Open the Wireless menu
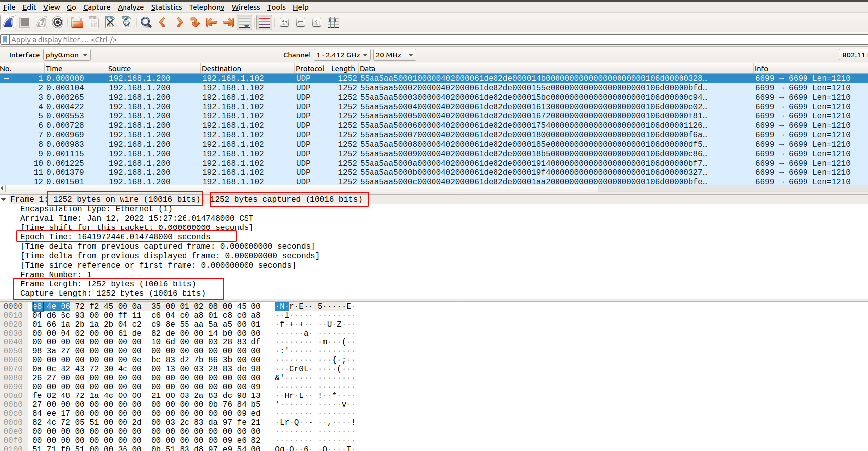This screenshot has width=868, height=451. (x=246, y=7)
